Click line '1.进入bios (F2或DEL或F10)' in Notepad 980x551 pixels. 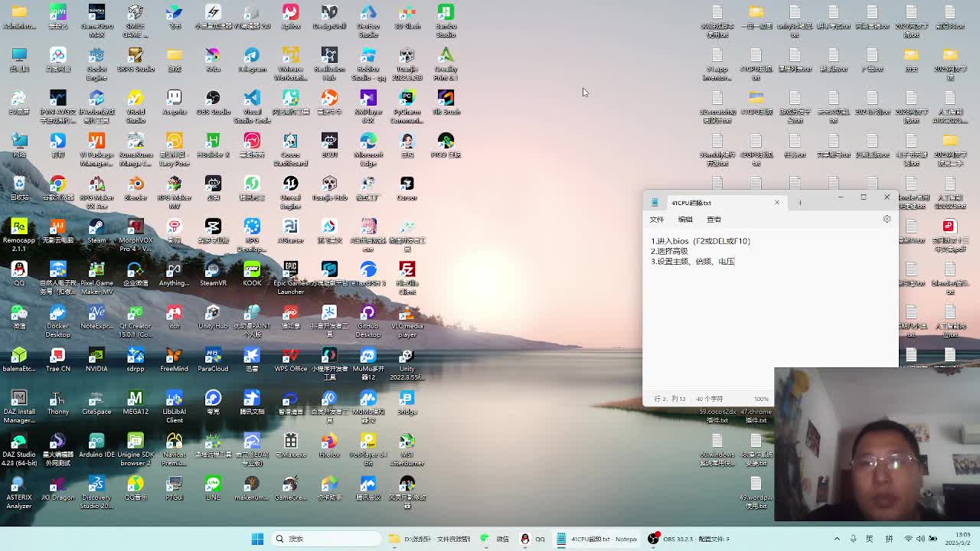[x=701, y=241]
